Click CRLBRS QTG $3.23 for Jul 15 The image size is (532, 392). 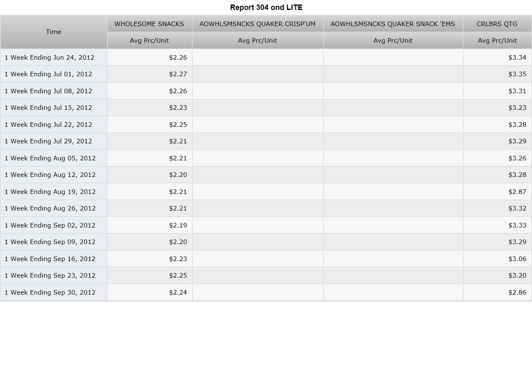click(x=517, y=108)
